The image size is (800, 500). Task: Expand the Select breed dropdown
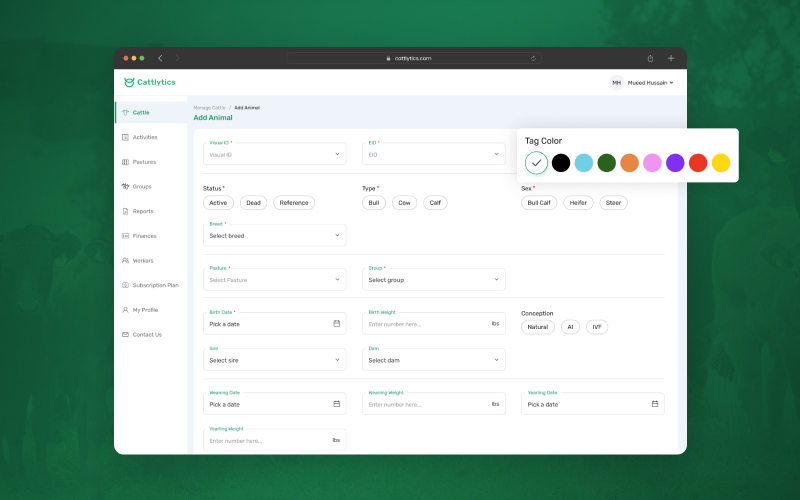(274, 236)
